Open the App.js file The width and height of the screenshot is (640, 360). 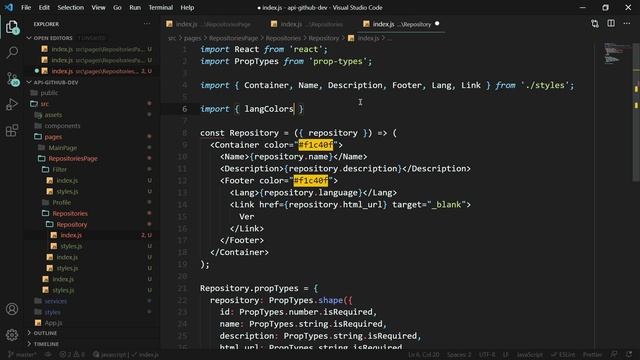(x=53, y=323)
